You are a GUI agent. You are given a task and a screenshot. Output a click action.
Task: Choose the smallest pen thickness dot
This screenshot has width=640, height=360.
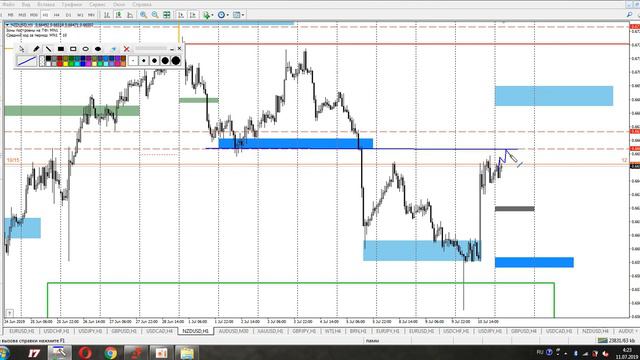coord(133,61)
